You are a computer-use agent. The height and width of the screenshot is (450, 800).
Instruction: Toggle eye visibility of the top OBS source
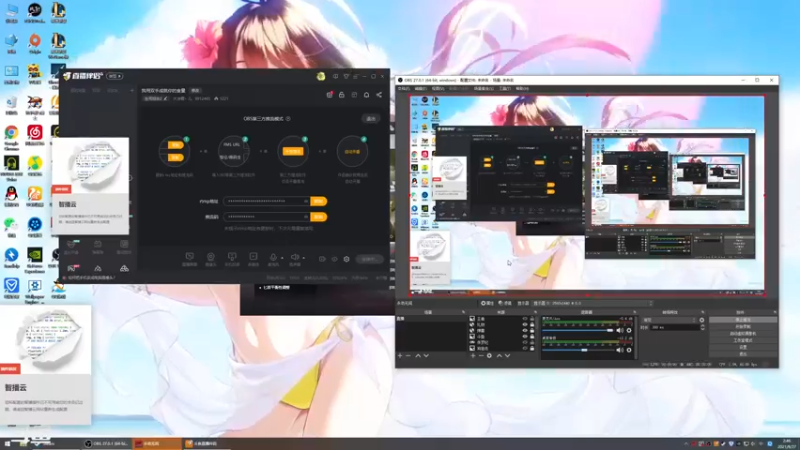click(x=525, y=319)
